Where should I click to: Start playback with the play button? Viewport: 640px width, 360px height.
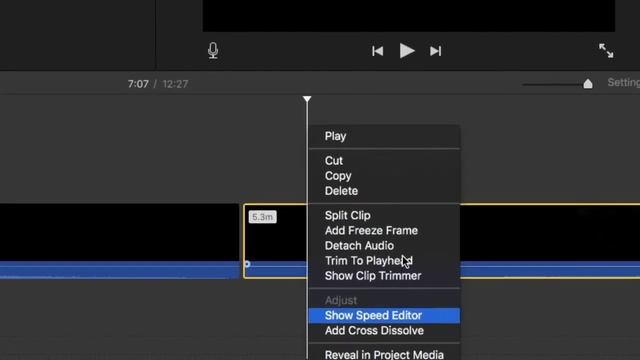point(407,51)
